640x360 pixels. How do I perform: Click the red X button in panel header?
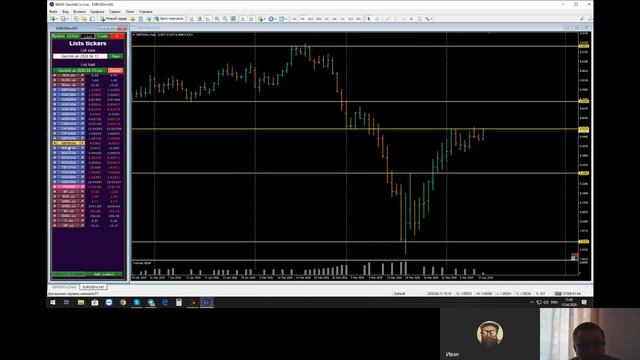117,36
